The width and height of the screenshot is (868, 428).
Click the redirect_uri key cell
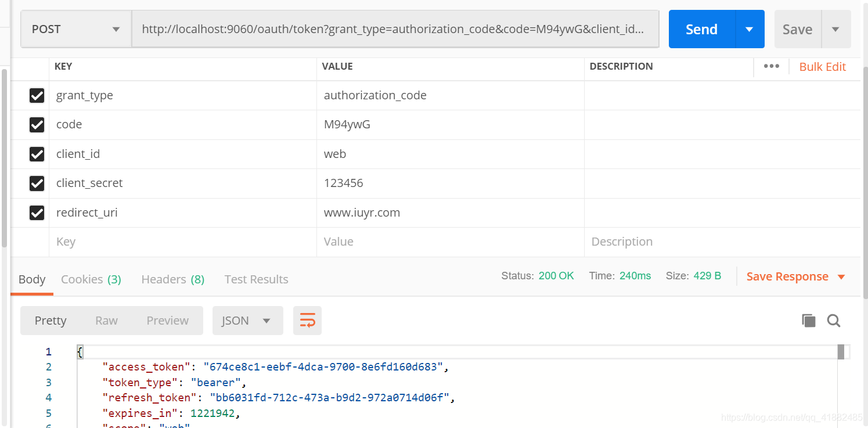(x=183, y=213)
